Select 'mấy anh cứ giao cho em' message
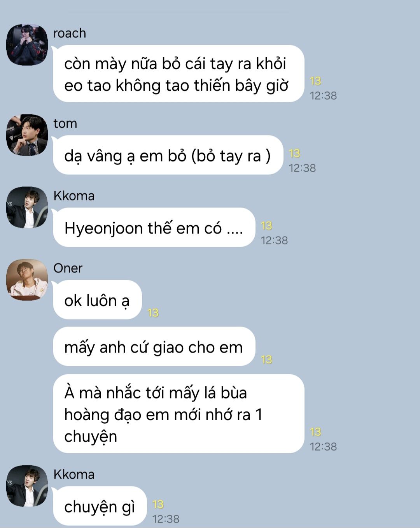Viewport: 420px width, 528px height. point(154,347)
